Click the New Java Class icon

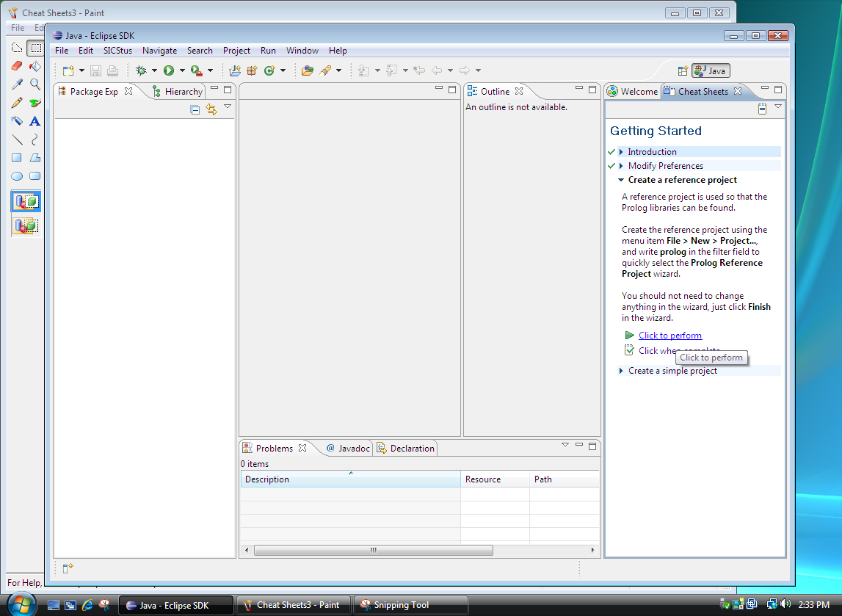click(269, 70)
